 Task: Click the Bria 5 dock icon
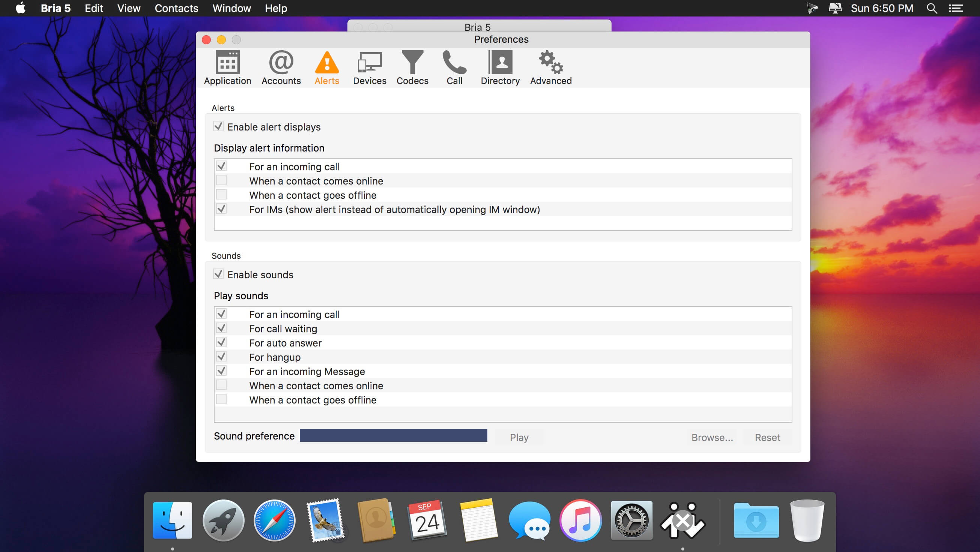pyautogui.click(x=683, y=520)
